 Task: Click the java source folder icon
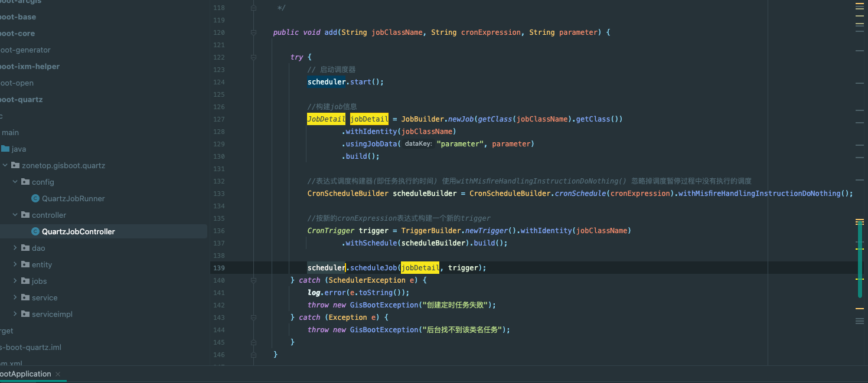coord(5,149)
